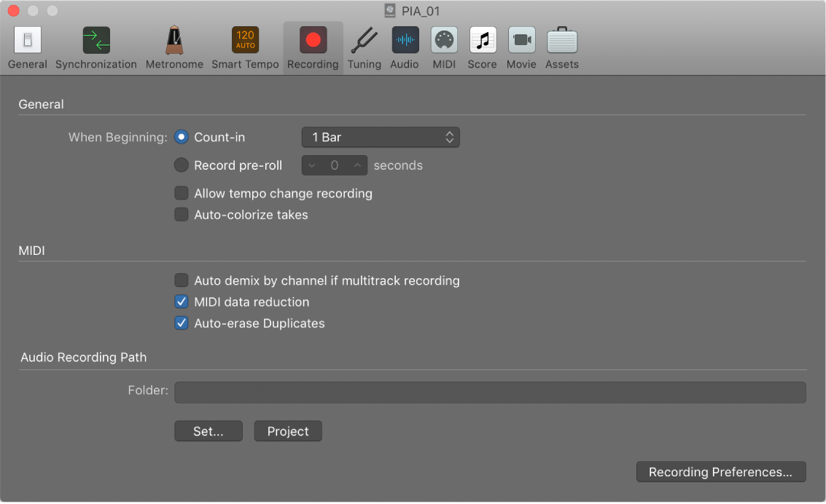Open the Smart Tempo settings pane
The width and height of the screenshot is (826, 504).
[245, 44]
